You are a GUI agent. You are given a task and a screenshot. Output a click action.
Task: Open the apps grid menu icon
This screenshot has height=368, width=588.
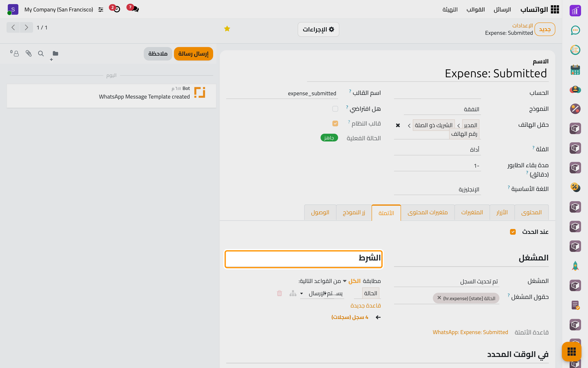pos(555,10)
